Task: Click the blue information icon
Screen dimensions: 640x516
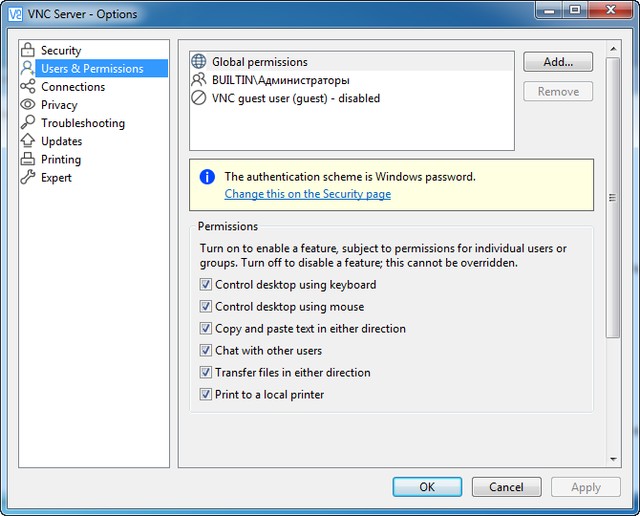Action: 207,177
